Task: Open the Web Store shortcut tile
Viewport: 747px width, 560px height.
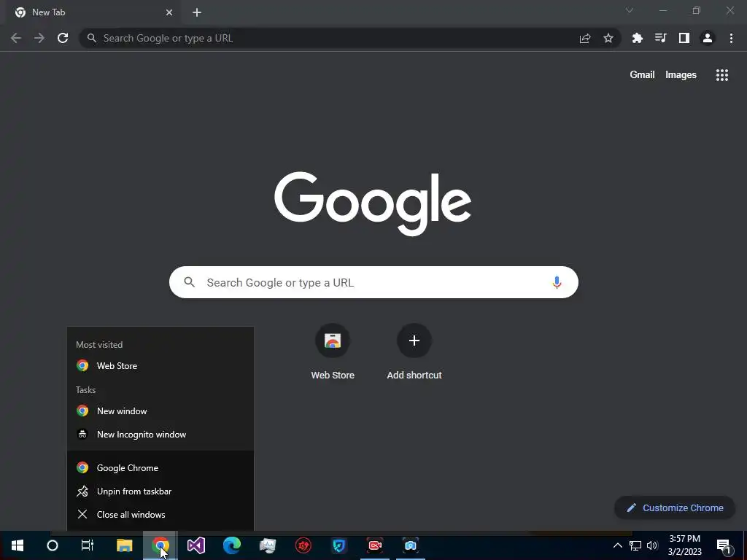Action: [x=333, y=352]
